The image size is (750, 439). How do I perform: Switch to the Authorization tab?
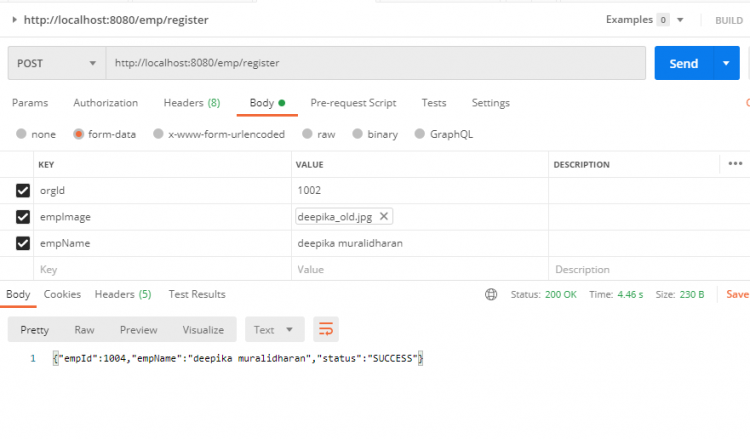coord(105,103)
